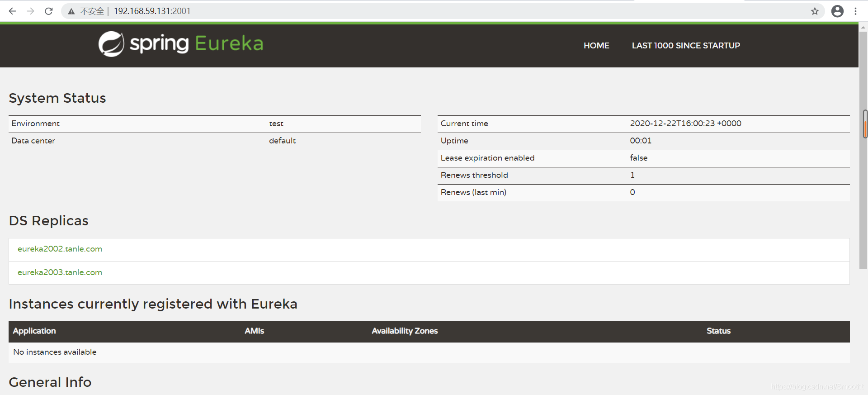Click the 'Application' column header
Viewport: 868px width, 395px height.
coord(34,331)
